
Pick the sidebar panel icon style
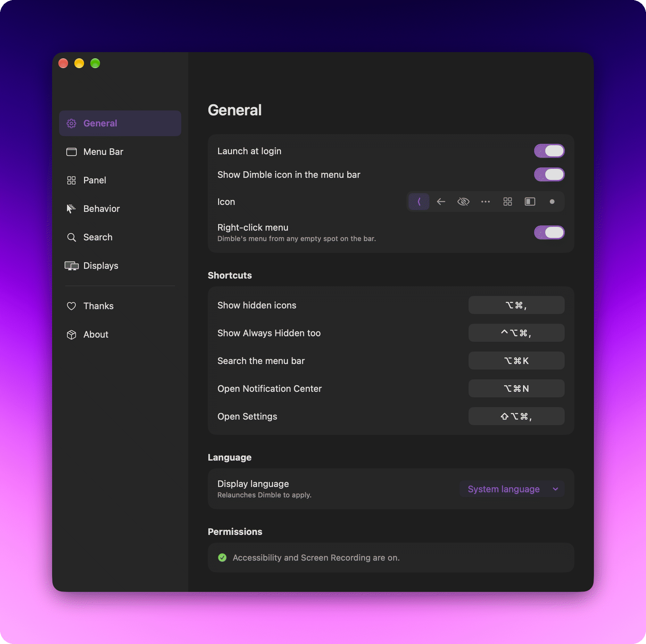tap(530, 201)
